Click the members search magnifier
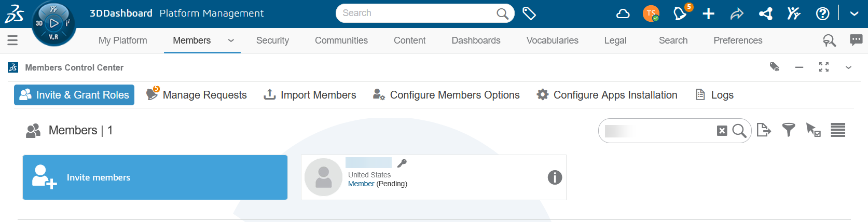 [739, 131]
